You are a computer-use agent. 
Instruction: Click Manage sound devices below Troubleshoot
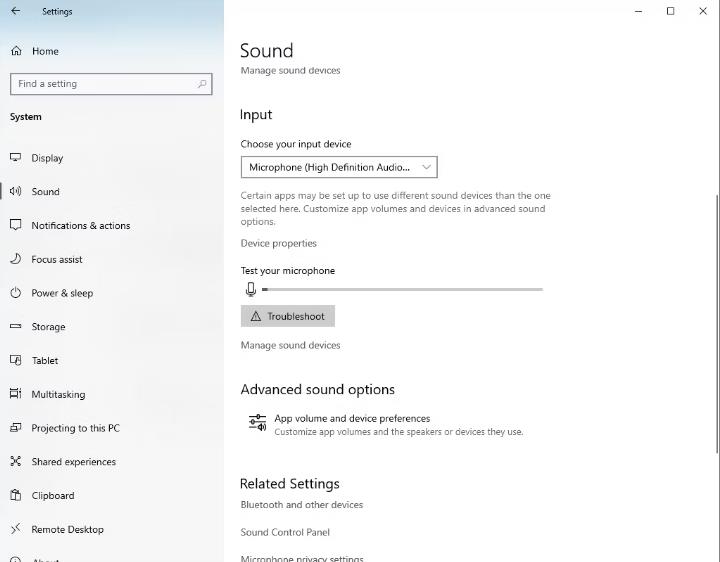coord(290,345)
